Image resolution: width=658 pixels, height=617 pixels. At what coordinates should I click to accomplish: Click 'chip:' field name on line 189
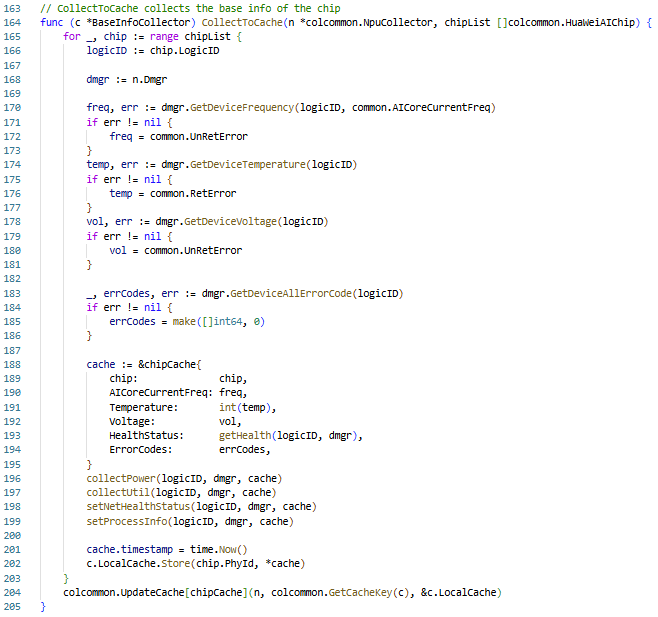tap(123, 379)
